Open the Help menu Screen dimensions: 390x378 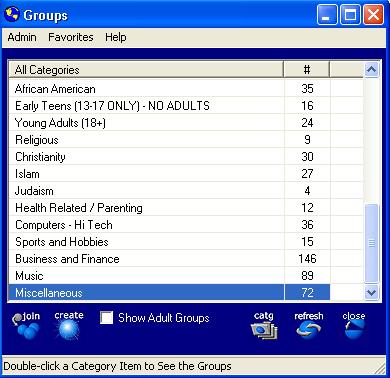point(115,37)
